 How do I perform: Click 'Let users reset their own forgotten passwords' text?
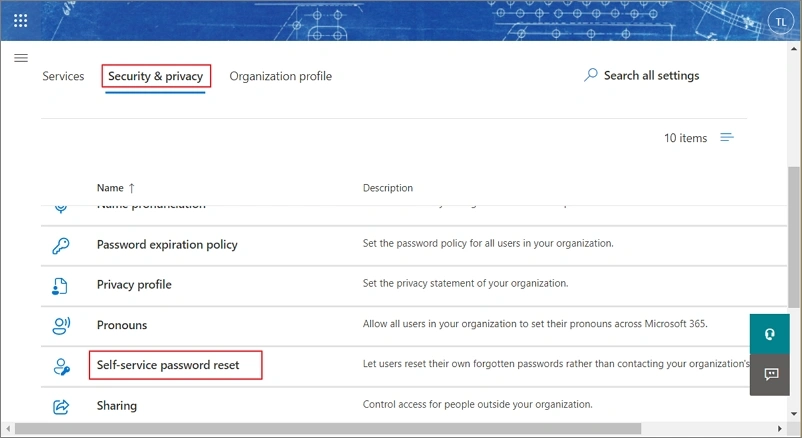[x=556, y=364]
